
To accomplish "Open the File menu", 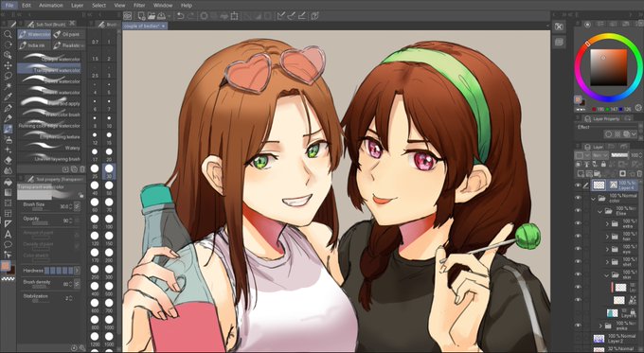I will click(x=9, y=6).
